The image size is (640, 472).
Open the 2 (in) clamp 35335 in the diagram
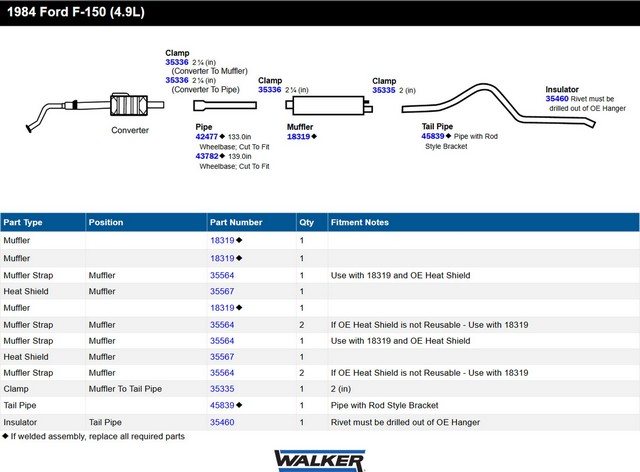tap(385, 90)
